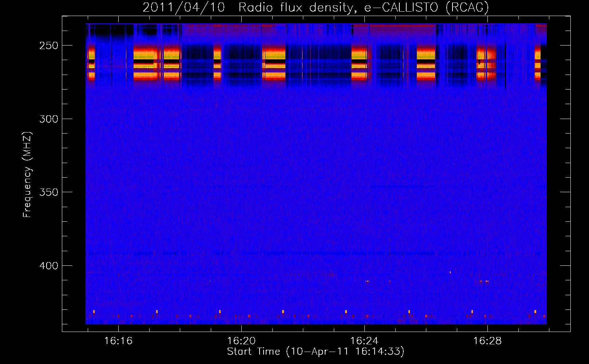The height and width of the screenshot is (364, 589).
Task: Click the 16:28 time tick label
Action: click(x=487, y=341)
